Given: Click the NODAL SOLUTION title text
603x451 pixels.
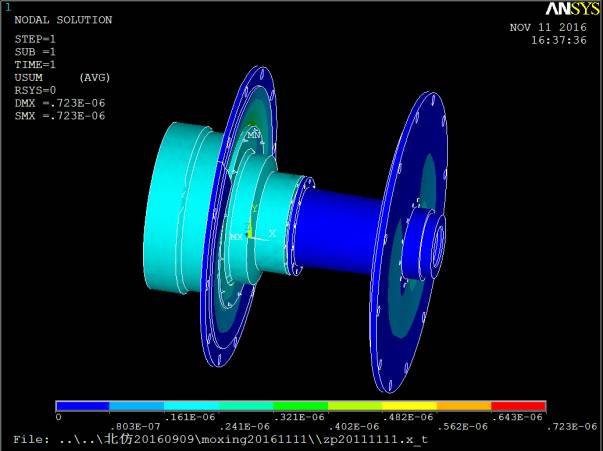Looking at the screenshot, I should 63,20.
